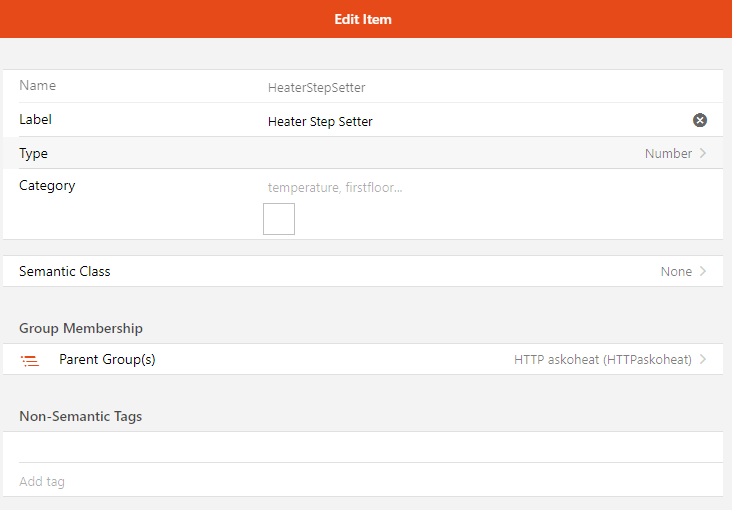Open Parent Group(s) chevron arrow
The height and width of the screenshot is (510, 732).
click(703, 359)
